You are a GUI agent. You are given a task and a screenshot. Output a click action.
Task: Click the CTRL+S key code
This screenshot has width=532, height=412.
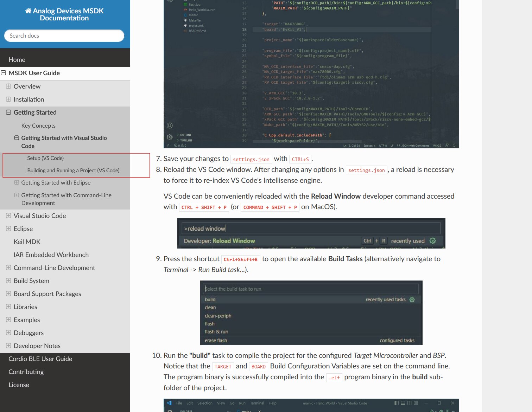coord(300,159)
